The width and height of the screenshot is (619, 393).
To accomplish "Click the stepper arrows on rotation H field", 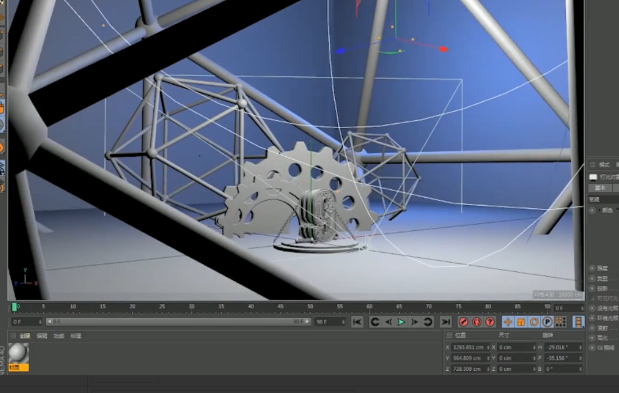I will pyautogui.click(x=581, y=347).
